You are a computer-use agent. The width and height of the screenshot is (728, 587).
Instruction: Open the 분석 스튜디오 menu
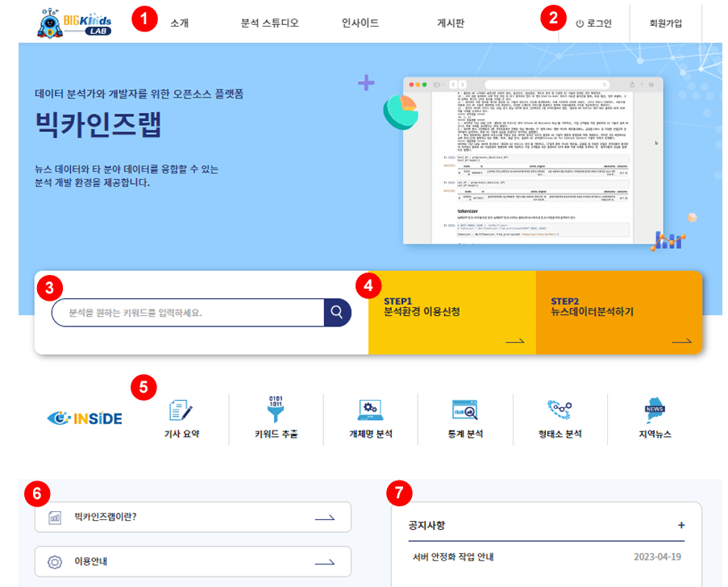pos(269,23)
